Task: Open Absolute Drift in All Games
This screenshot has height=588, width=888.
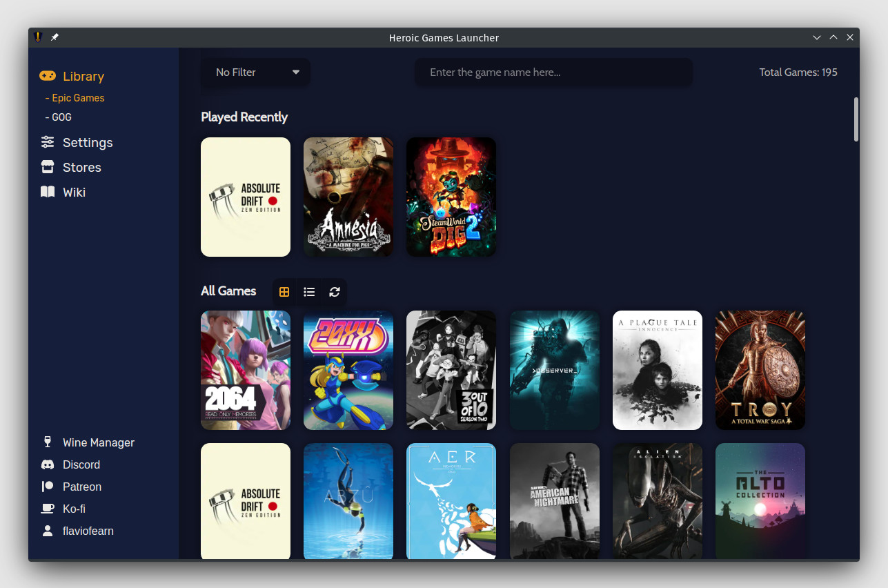Action: 246,501
